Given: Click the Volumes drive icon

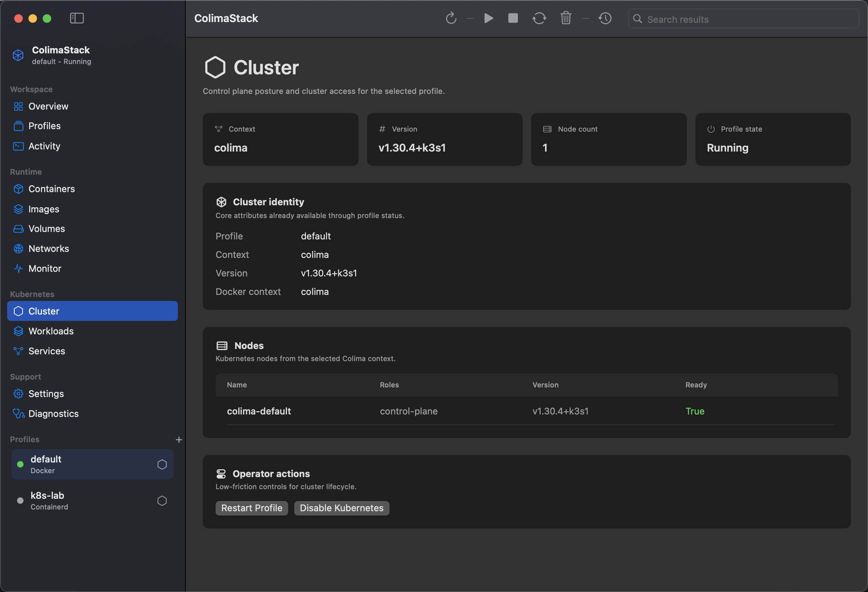Looking at the screenshot, I should coord(18,229).
